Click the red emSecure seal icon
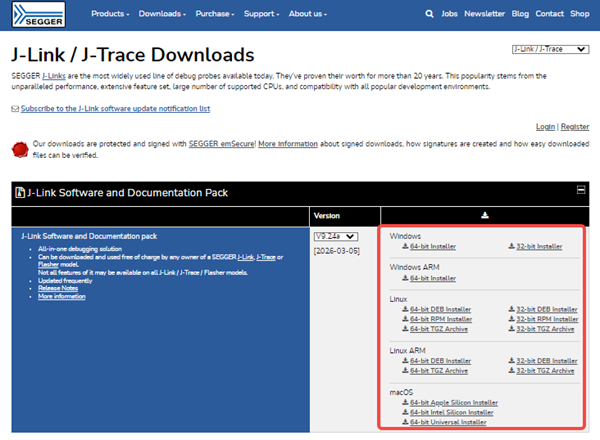Screen dimensions: 600x440 (17, 149)
